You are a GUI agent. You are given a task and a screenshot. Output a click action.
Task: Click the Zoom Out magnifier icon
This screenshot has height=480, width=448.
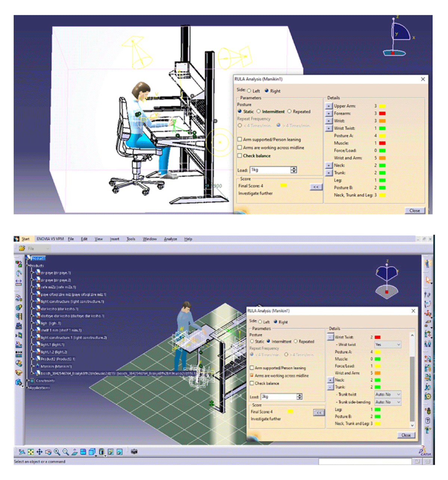[x=66, y=452]
